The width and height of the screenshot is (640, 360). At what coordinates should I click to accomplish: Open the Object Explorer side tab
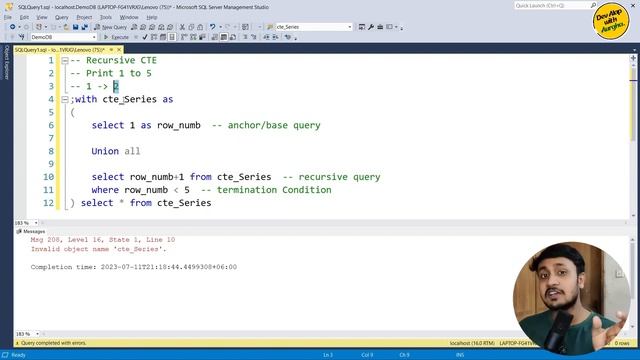(x=6, y=62)
